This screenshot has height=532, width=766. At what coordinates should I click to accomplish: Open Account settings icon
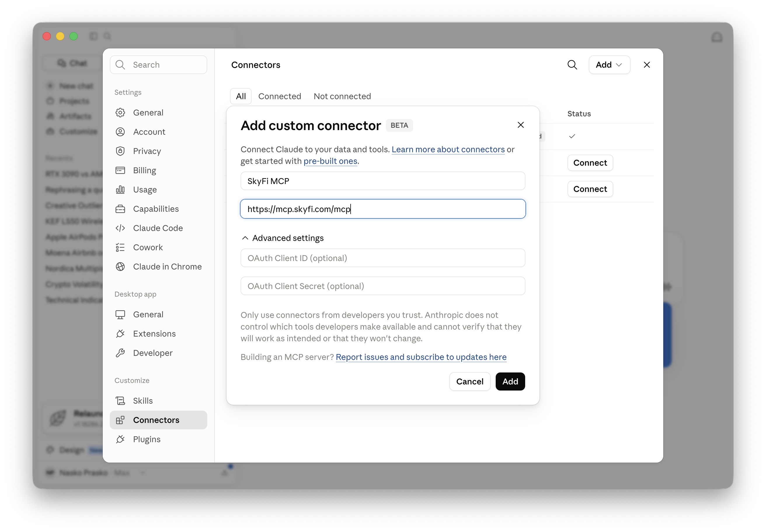point(120,132)
